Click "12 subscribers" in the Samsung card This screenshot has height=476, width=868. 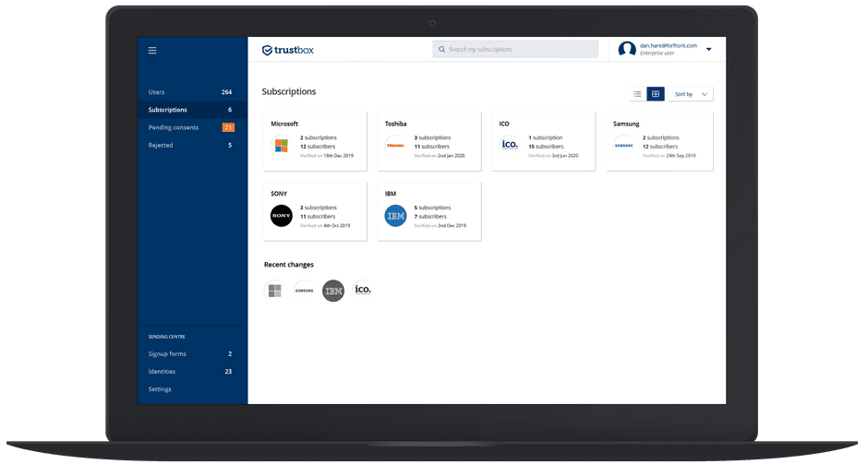point(660,147)
